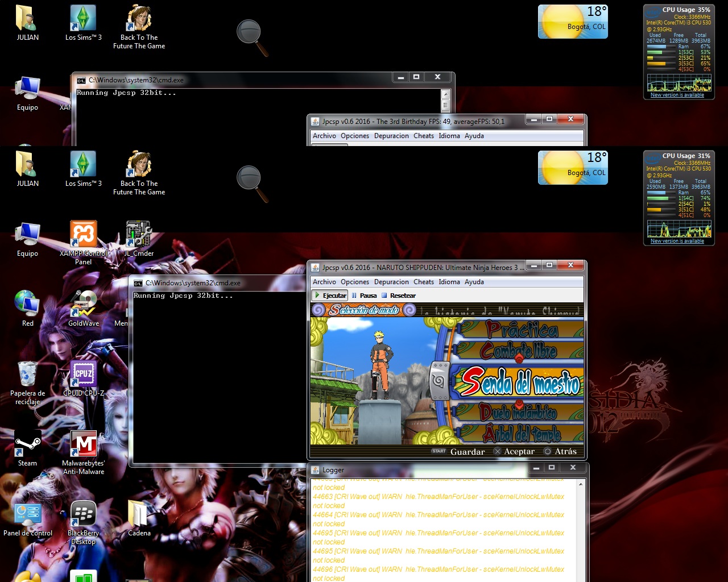Choose Árbol del temple game mode
Viewport: 728px width, 582px height.
point(522,434)
